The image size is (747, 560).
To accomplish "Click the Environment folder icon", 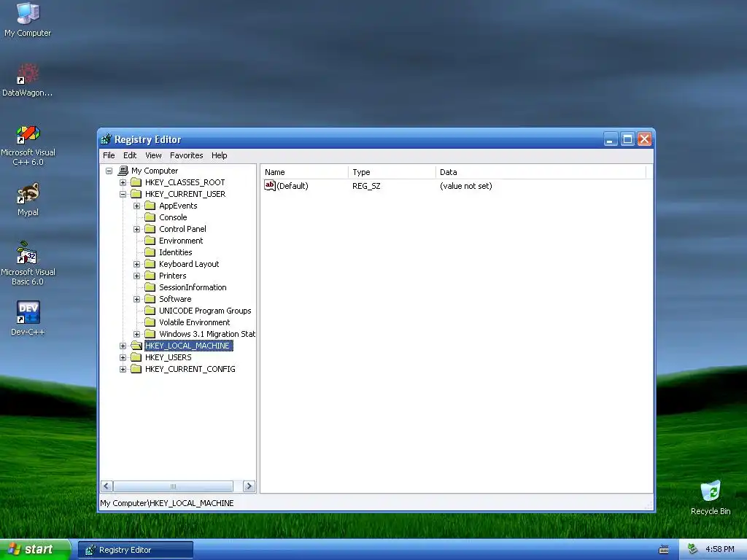I will point(150,241).
